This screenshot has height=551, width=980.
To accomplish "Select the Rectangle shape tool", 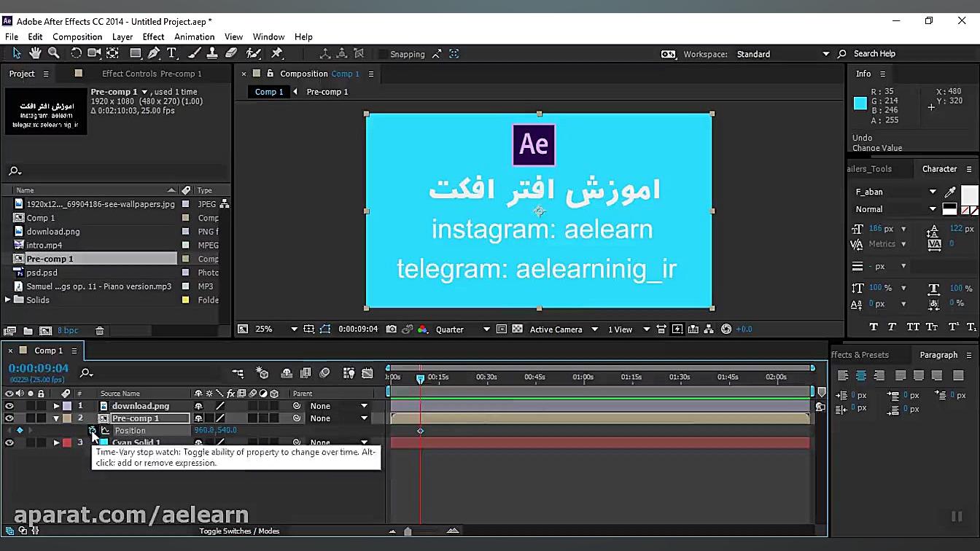I will click(136, 53).
